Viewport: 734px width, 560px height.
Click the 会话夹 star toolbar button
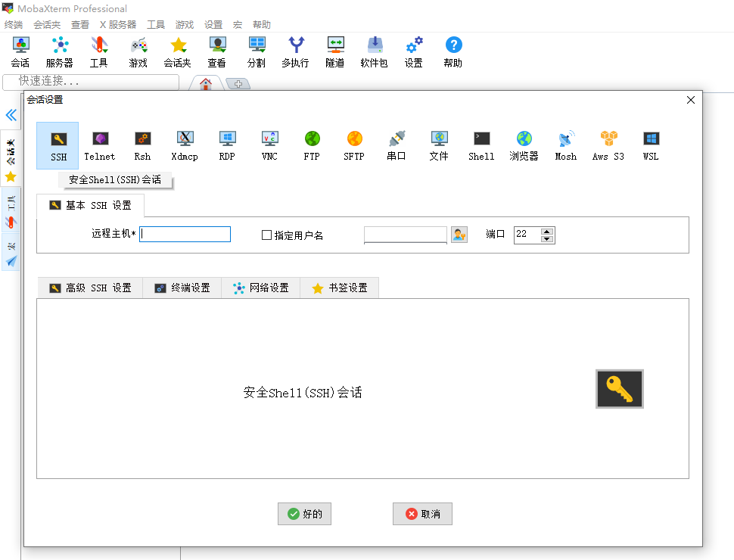(177, 52)
